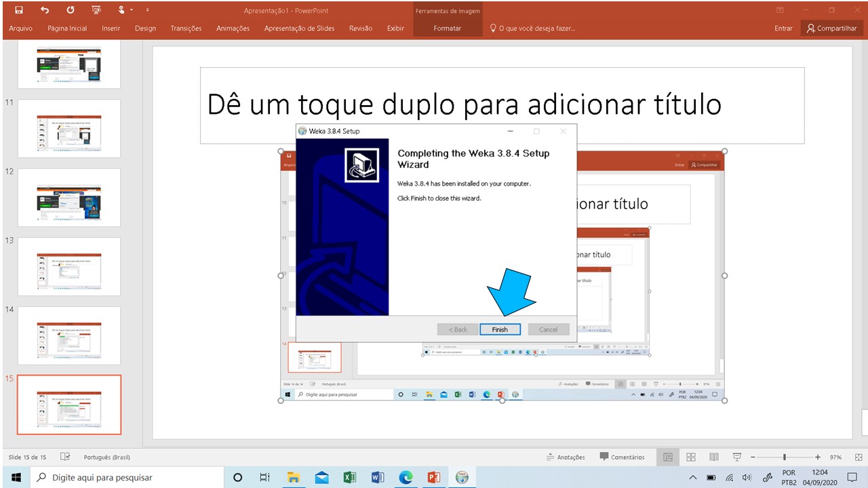Switch to Slide Sorter view

691,457
